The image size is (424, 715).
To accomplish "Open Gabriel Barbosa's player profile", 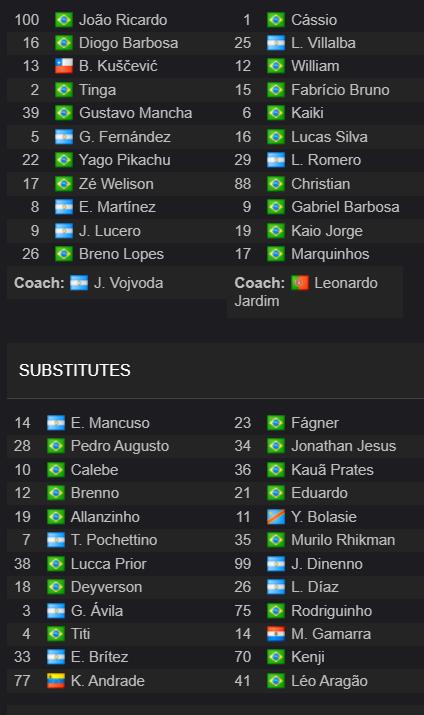I will [345, 207].
